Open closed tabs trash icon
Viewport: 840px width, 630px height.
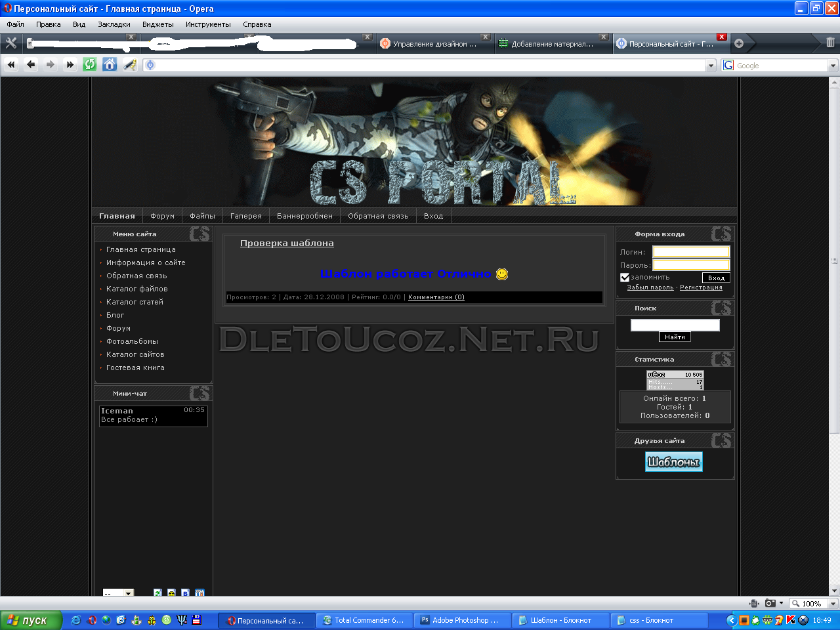click(830, 43)
